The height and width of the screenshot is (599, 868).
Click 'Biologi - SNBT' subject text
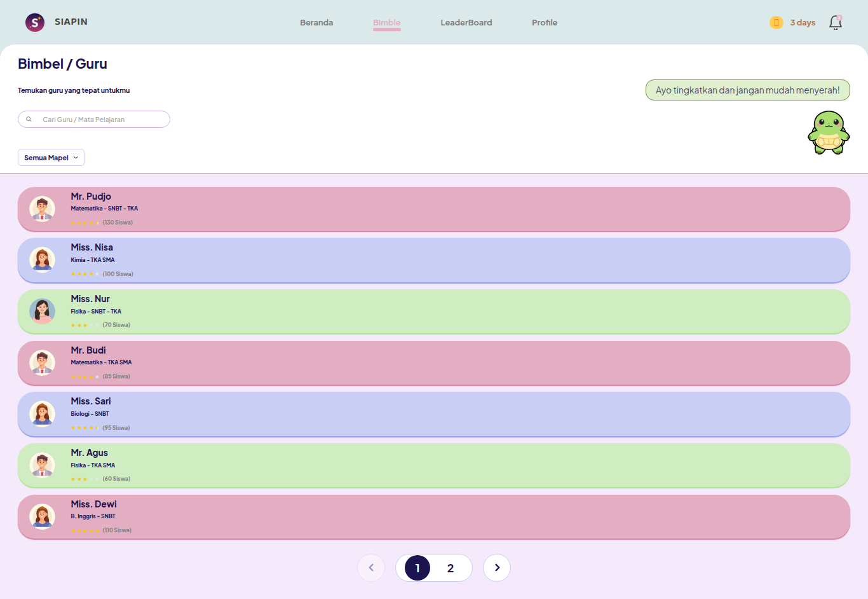click(90, 414)
